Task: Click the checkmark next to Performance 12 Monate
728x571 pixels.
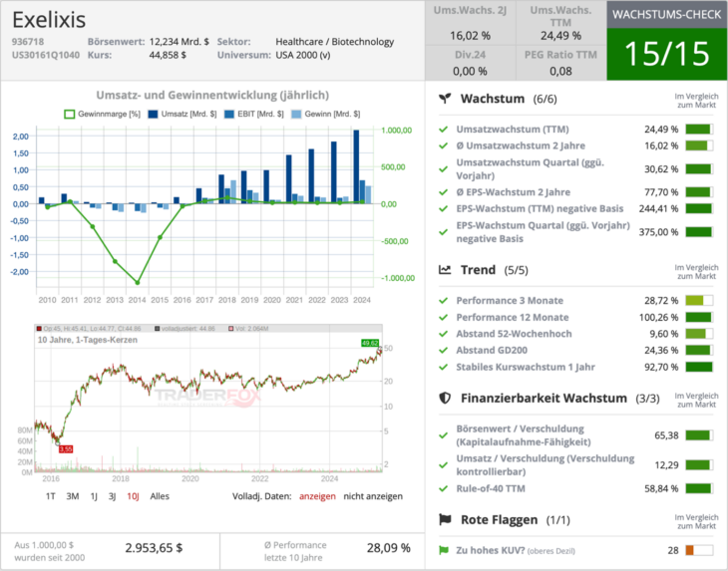Action: [444, 317]
